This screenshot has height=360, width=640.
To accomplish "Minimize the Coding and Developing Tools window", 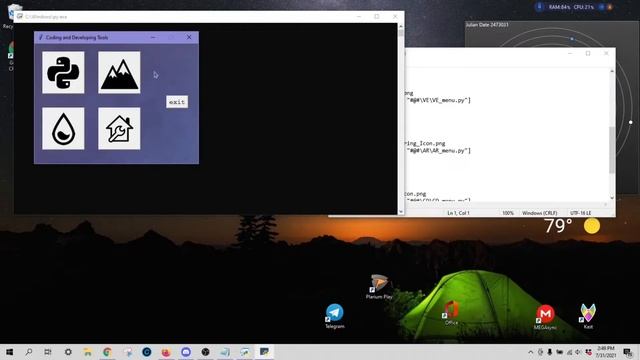I will tap(153, 37).
